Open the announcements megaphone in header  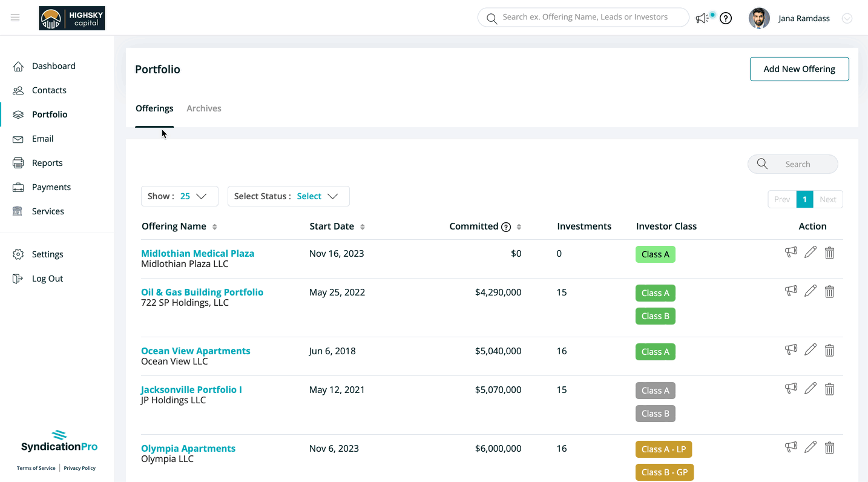coord(702,18)
